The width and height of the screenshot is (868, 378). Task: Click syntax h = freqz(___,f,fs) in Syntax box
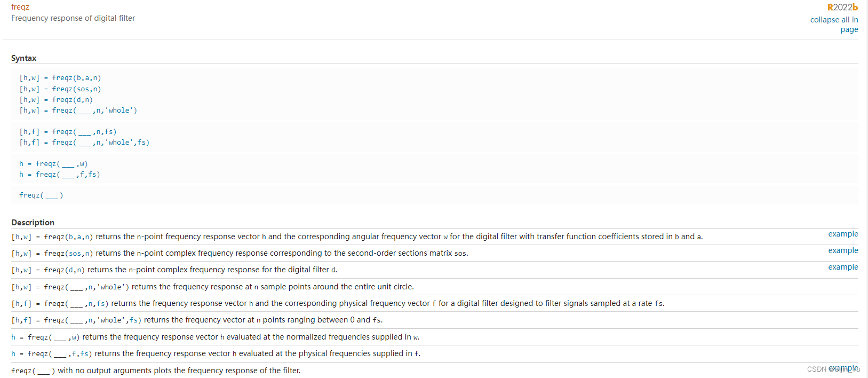[60, 175]
